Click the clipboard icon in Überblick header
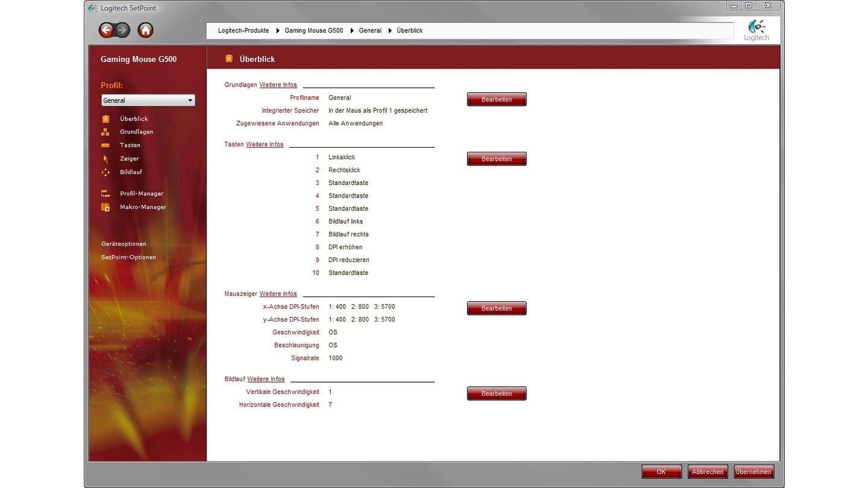868x488 pixels. point(229,58)
